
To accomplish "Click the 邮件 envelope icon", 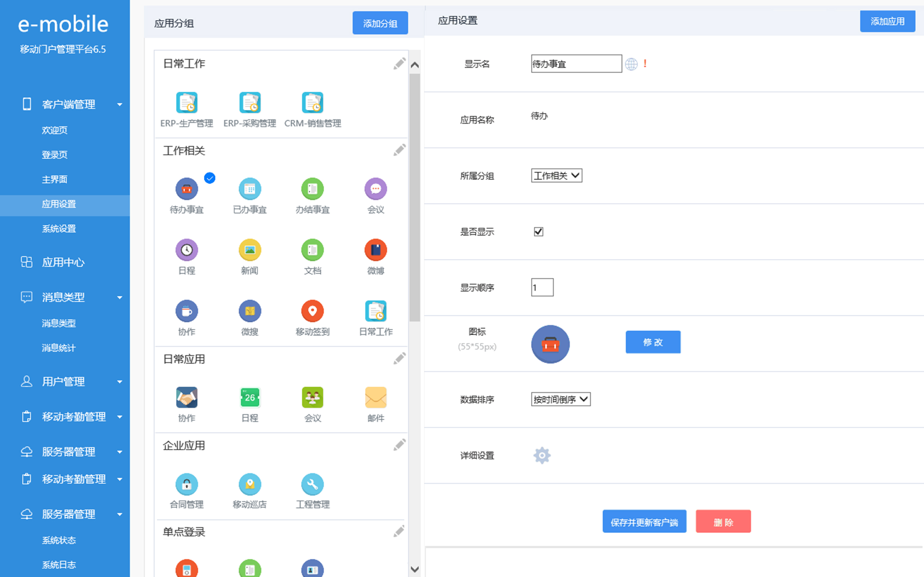I will [x=375, y=397].
